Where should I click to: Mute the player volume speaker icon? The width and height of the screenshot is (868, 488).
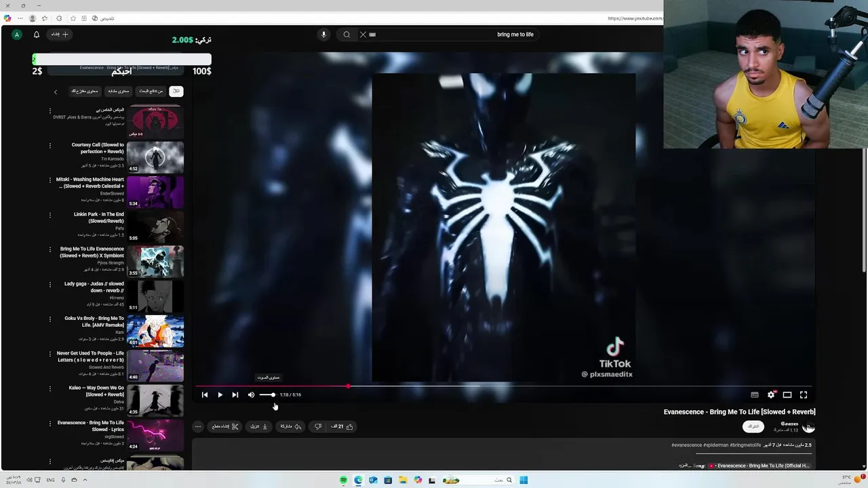click(x=251, y=394)
